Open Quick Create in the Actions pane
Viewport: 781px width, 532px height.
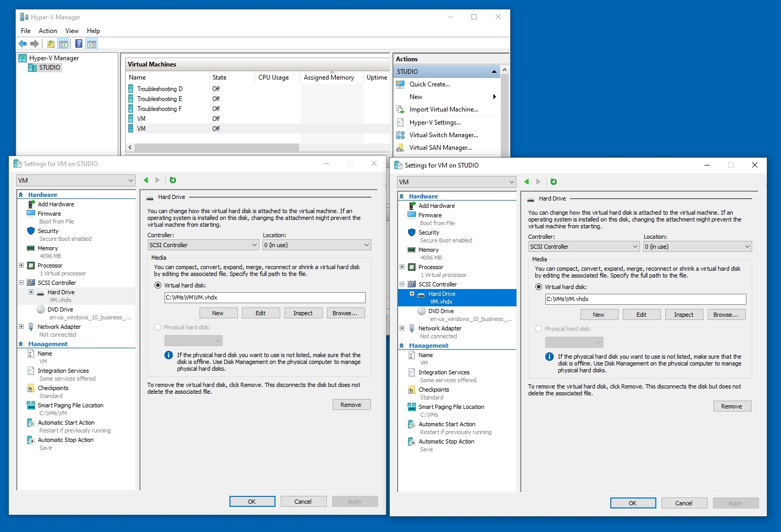(x=428, y=84)
